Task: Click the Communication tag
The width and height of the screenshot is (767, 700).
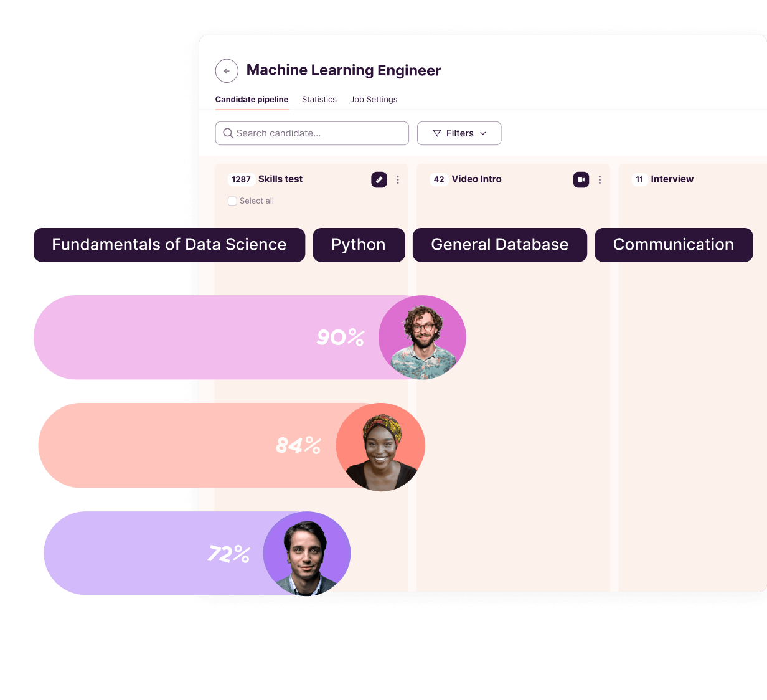Action: point(673,245)
